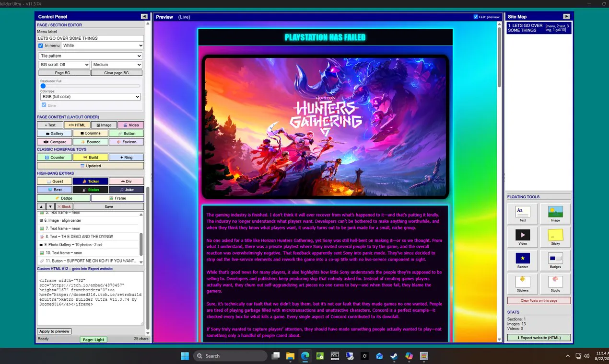Adjust the Resolution slider
609x364 pixels.
point(91,86)
